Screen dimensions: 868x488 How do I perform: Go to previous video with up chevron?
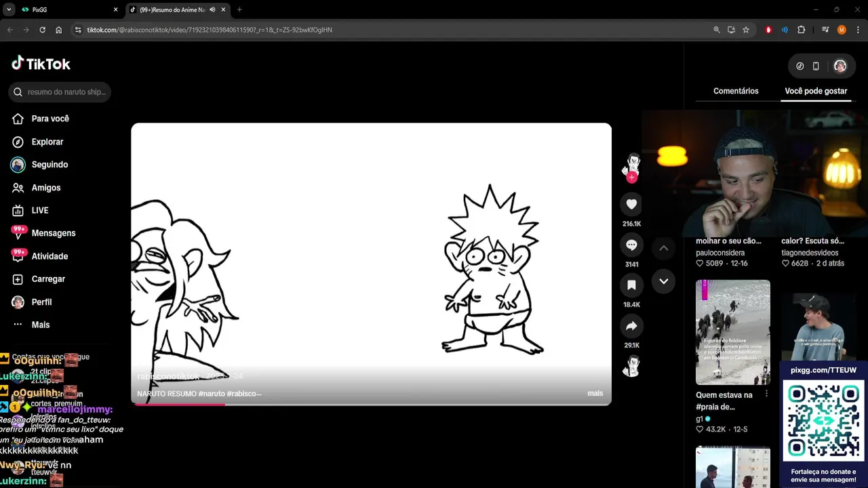tap(663, 248)
